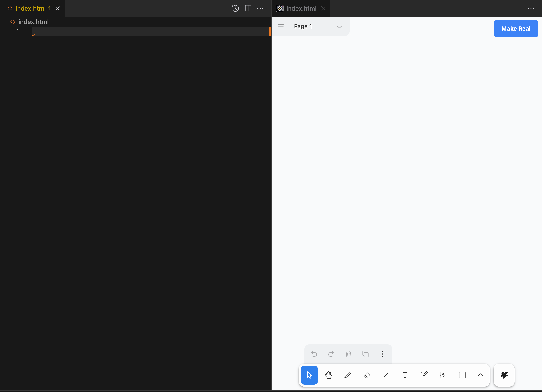Click split editor right icon
Viewport: 542px width, 392px height.
click(248, 8)
